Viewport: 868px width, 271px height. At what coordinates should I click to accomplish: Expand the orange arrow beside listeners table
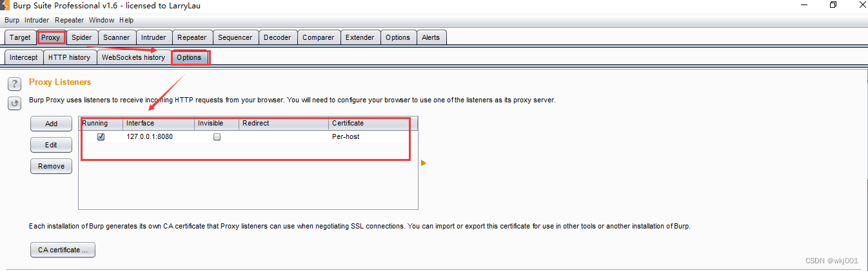tap(424, 163)
